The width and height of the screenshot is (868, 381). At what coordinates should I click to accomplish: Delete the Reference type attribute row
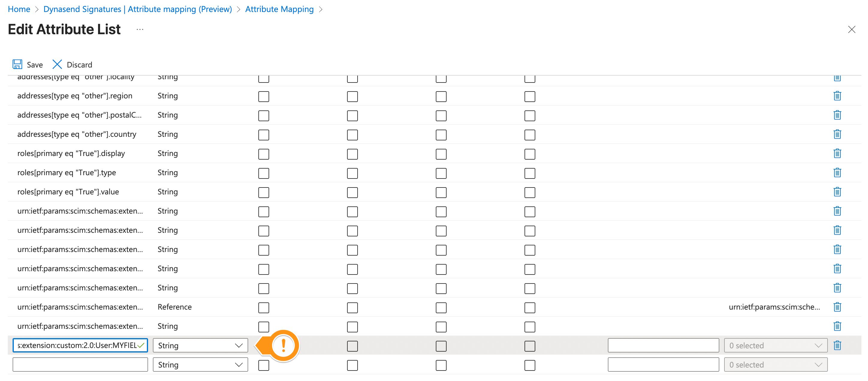coord(838,307)
